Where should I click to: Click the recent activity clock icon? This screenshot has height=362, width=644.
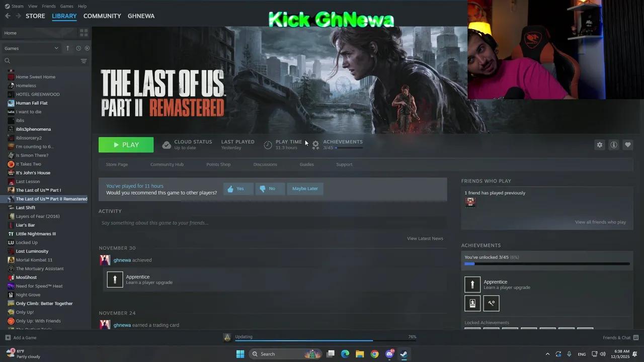(x=78, y=48)
